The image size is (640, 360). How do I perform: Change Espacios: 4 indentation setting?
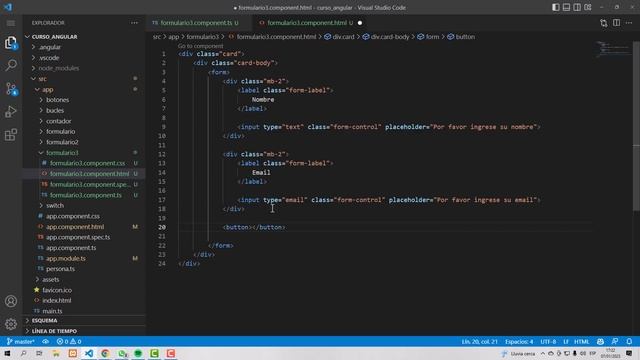tap(519, 342)
